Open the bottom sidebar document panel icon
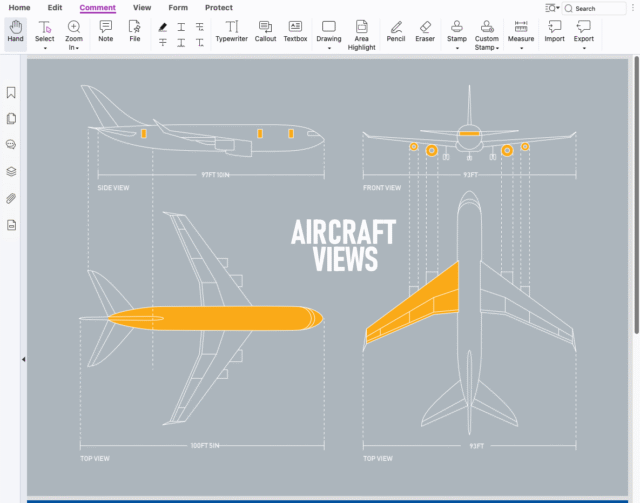 [x=11, y=225]
